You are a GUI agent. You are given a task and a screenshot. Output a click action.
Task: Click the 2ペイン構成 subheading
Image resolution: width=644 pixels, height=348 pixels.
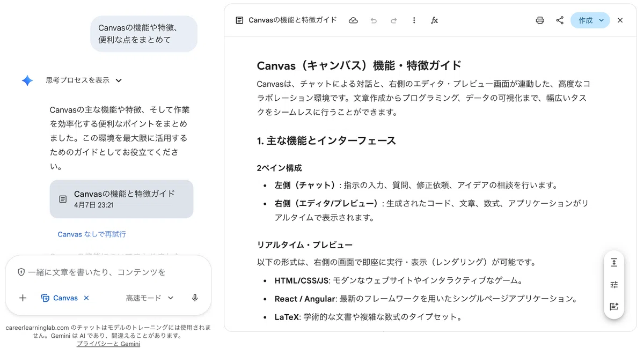(x=279, y=168)
